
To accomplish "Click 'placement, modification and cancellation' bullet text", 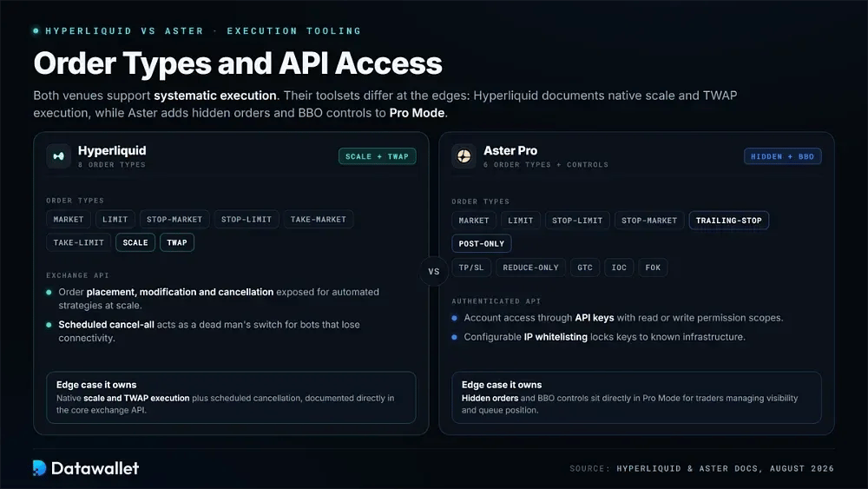I will coord(180,292).
